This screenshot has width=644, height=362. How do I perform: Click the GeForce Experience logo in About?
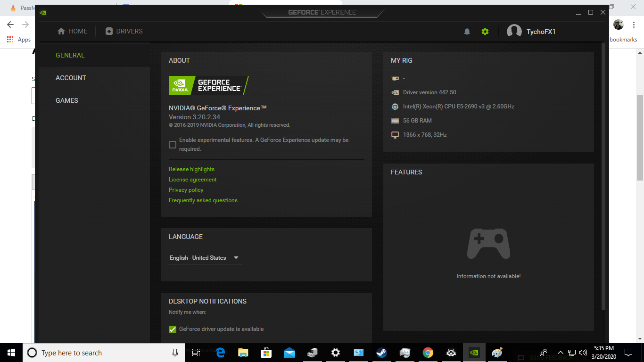click(209, 85)
